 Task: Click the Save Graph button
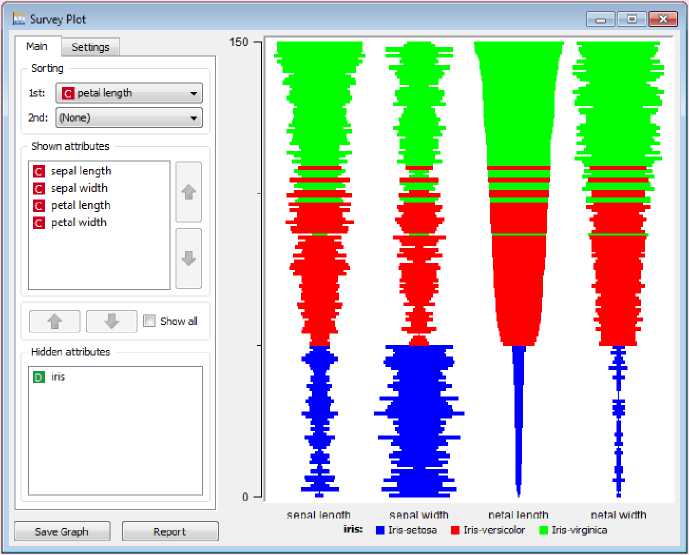(61, 532)
